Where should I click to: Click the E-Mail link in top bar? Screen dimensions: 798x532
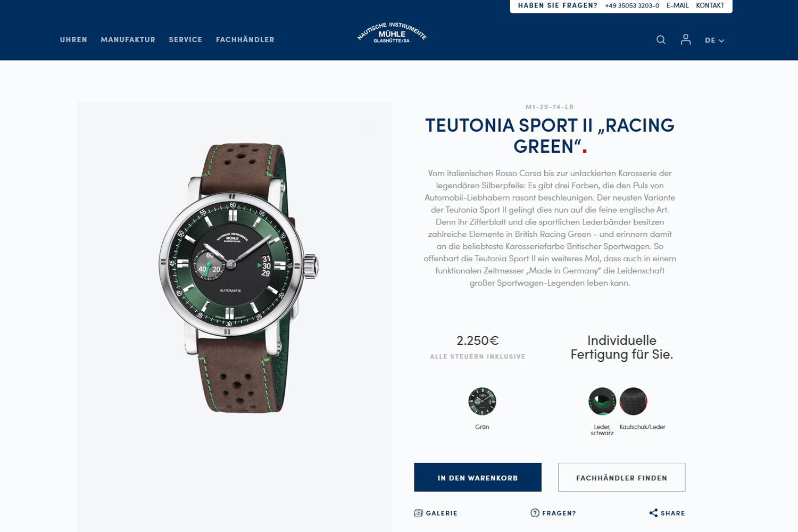point(677,5)
